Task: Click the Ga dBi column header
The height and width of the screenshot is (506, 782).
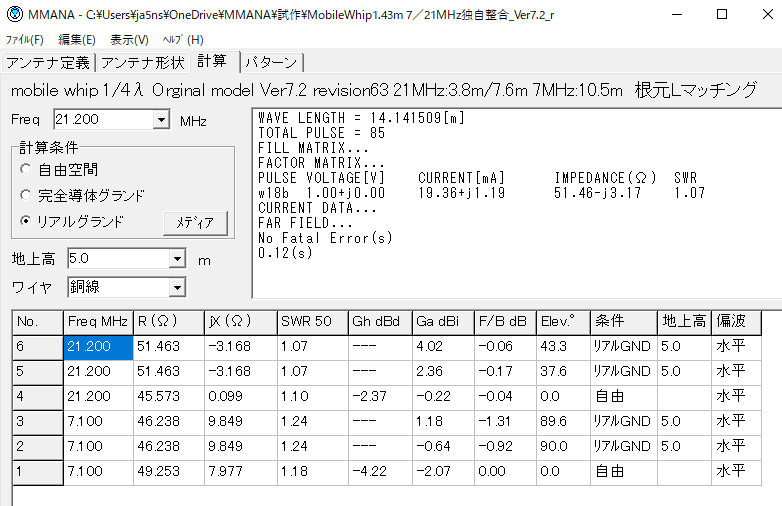Action: 443,322
